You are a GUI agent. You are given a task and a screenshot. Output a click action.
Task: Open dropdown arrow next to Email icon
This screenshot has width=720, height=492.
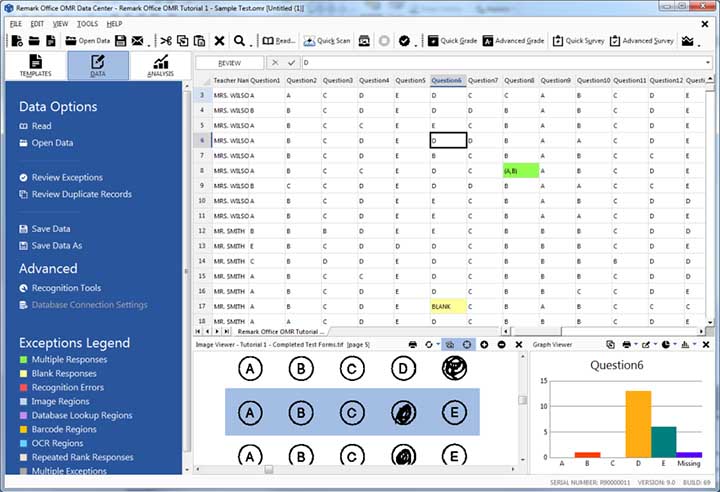[149, 45]
